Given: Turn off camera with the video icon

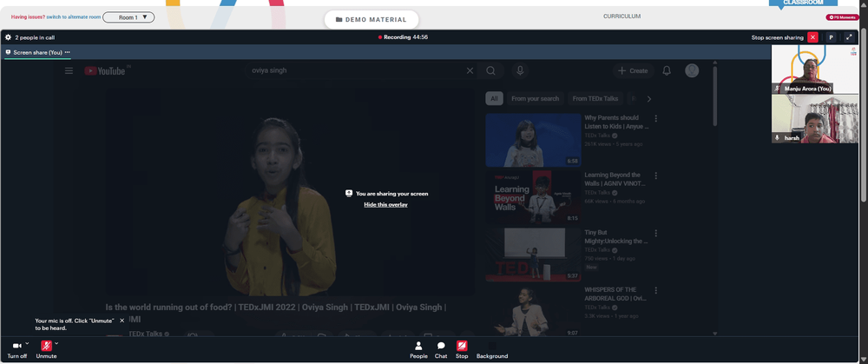Looking at the screenshot, I should [x=16, y=346].
